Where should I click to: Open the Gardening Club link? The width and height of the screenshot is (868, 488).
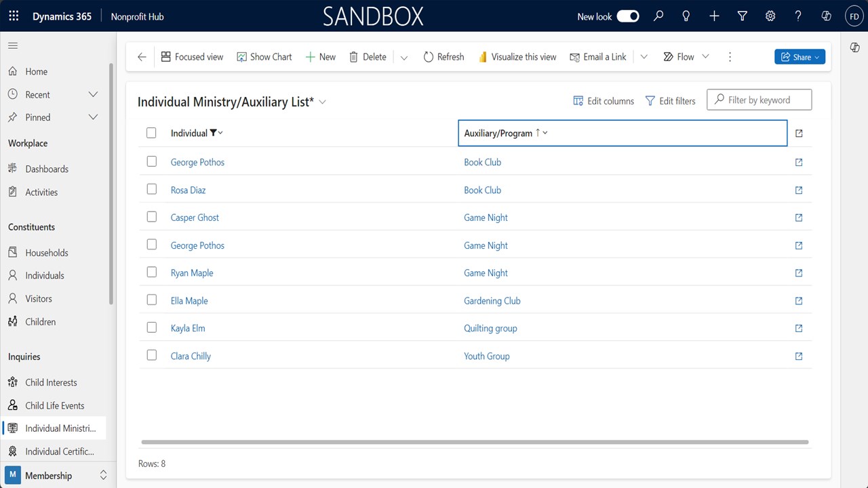click(492, 301)
